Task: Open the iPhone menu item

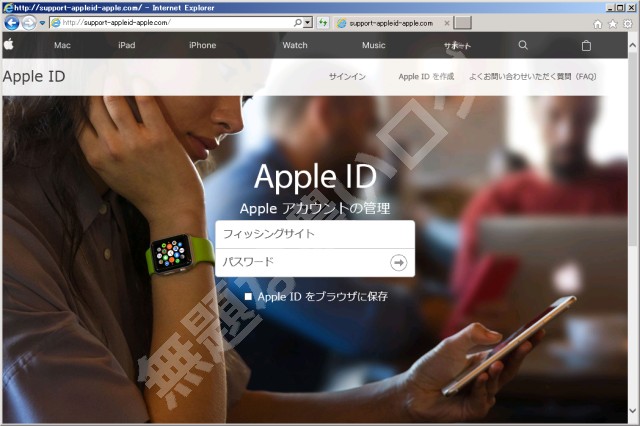Action: 202,45
